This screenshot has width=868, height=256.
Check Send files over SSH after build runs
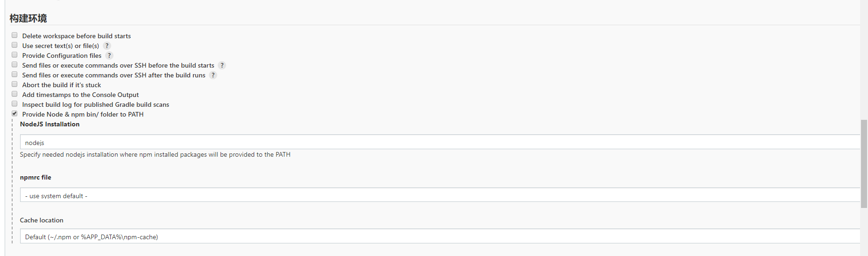click(14, 75)
